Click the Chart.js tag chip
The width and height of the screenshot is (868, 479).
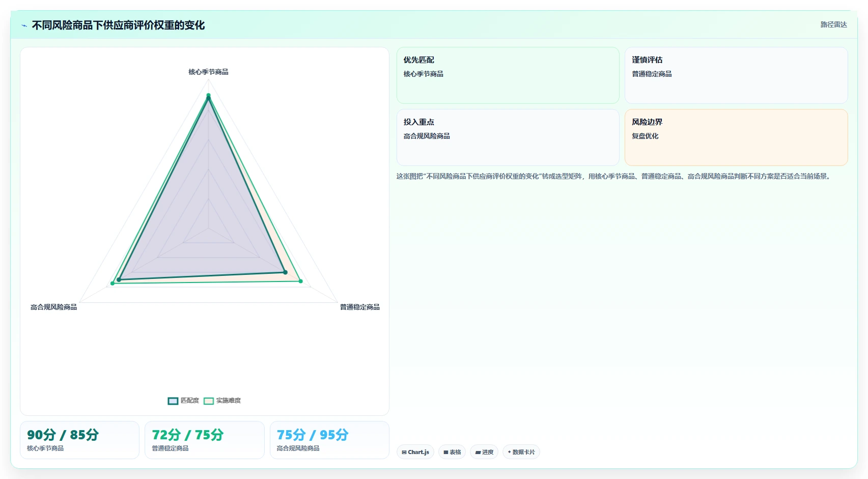[x=415, y=452]
